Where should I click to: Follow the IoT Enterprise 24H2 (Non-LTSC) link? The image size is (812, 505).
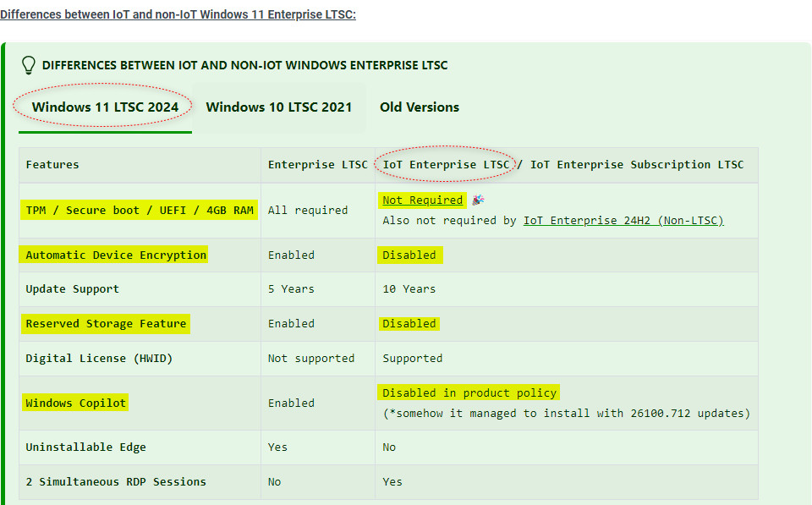point(623,220)
